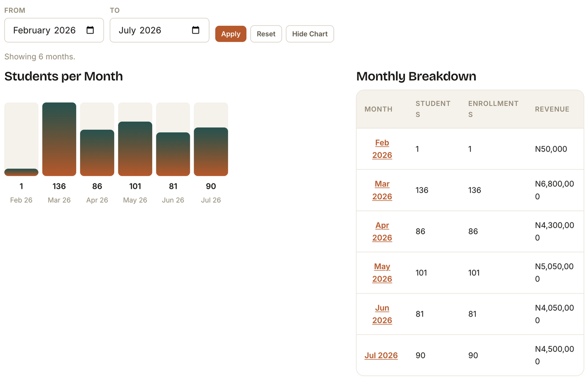Click the From field showing February 2026
The image size is (588, 379).
[54, 30]
